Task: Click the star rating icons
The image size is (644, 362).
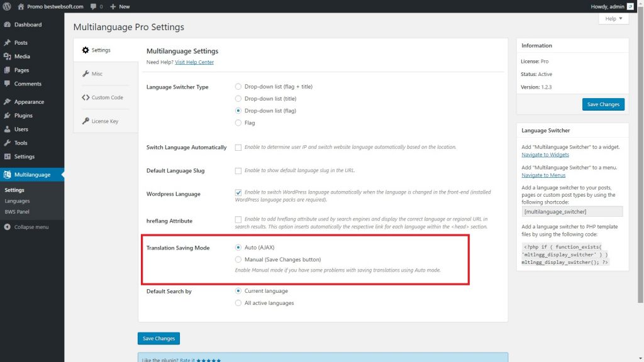Action: pyautogui.click(x=209, y=360)
